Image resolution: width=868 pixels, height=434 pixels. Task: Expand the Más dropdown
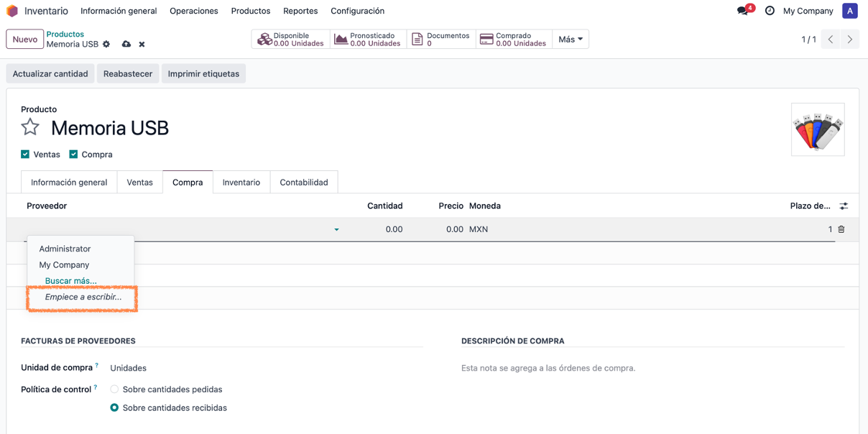click(571, 40)
